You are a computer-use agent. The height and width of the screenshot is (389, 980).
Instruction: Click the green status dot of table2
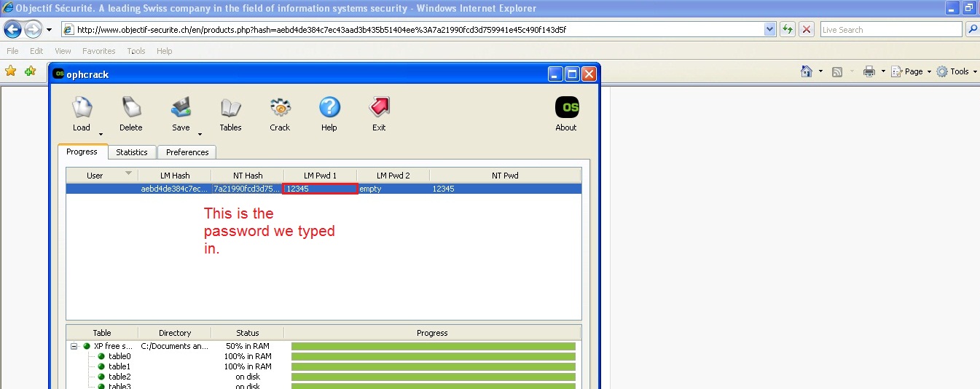(101, 377)
